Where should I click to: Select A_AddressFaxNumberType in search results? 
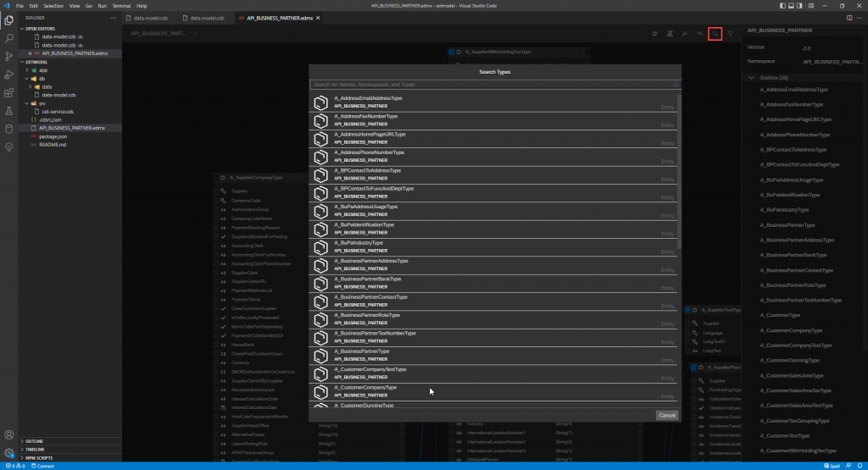(x=492, y=120)
